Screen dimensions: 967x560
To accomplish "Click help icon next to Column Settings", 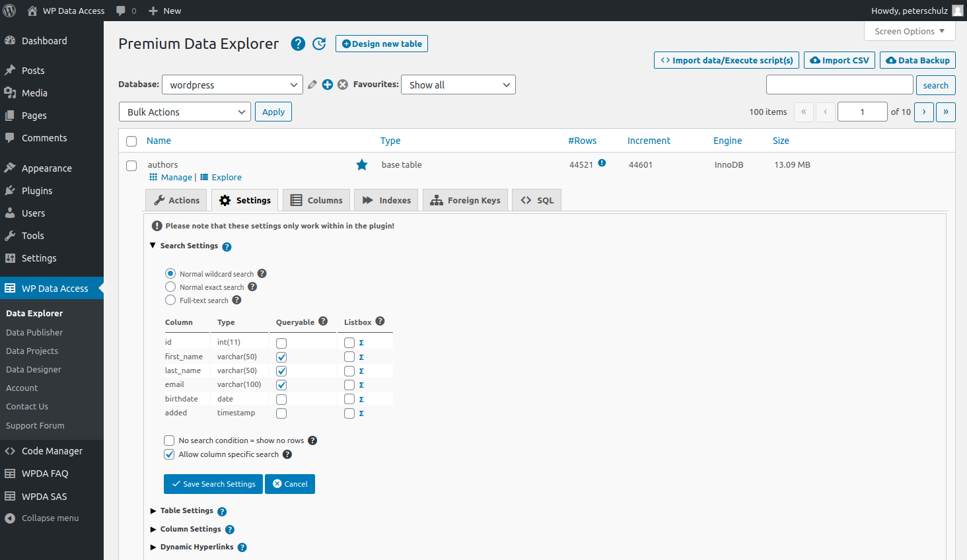I will click(x=230, y=530).
